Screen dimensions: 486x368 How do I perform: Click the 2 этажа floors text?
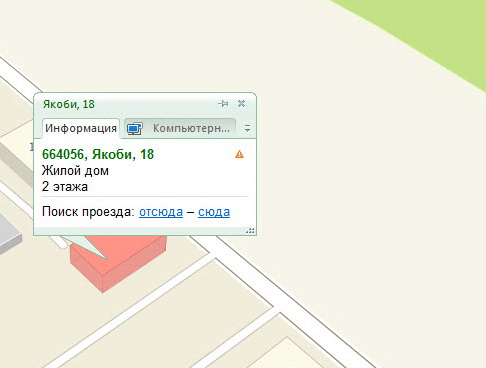[x=65, y=187]
